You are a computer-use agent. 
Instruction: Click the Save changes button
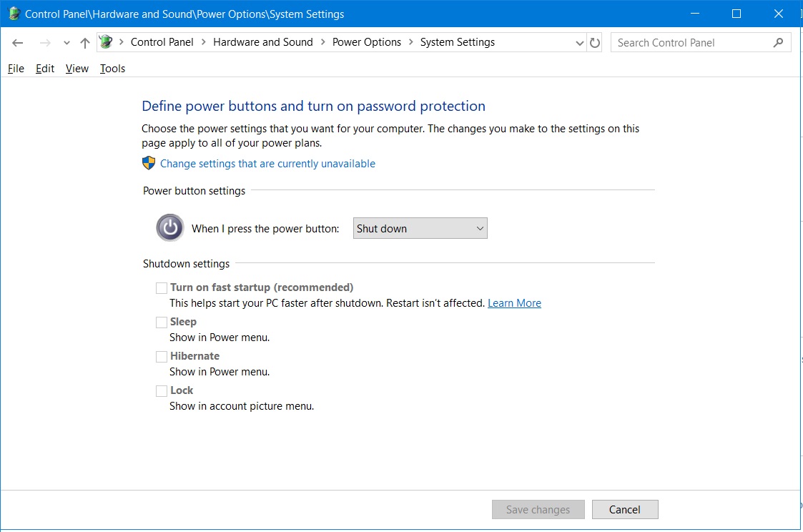click(538, 509)
